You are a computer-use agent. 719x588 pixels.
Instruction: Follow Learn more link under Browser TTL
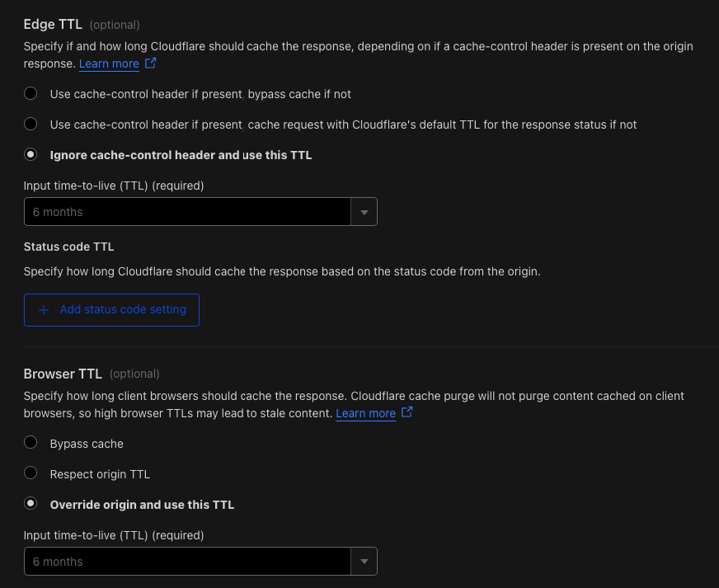[365, 413]
